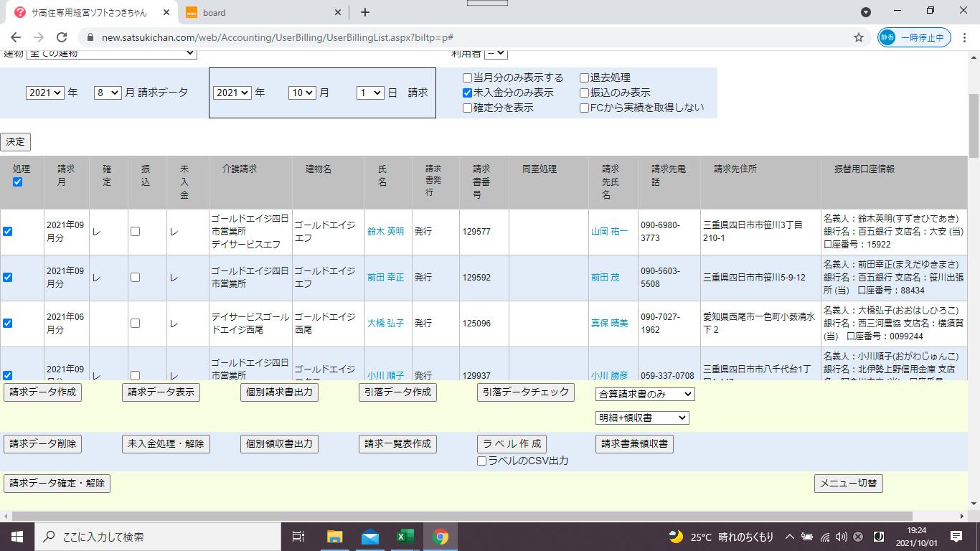Open Excel from the taskbar
Viewport: 980px width, 551px height.
pyautogui.click(x=405, y=537)
